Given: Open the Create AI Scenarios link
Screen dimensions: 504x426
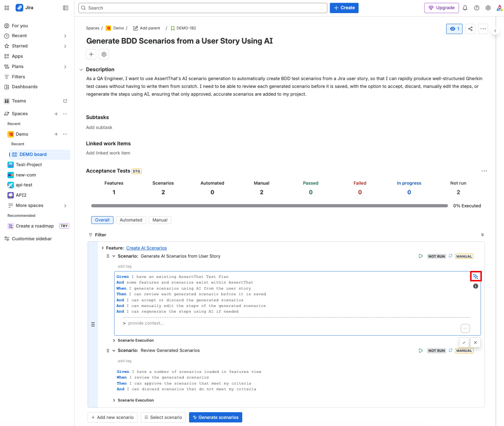Looking at the screenshot, I should (146, 248).
